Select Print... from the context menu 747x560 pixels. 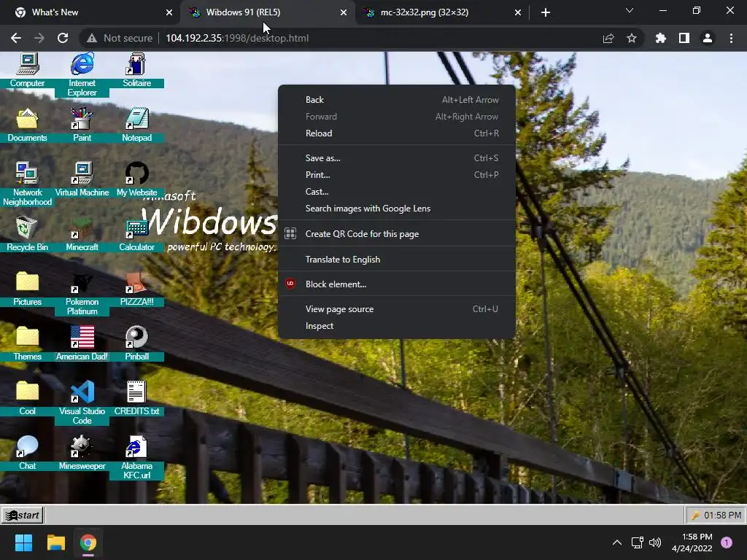pyautogui.click(x=396, y=175)
